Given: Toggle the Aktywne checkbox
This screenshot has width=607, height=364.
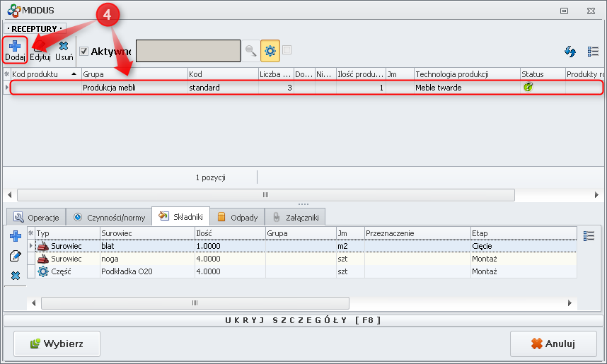Looking at the screenshot, I should [x=84, y=51].
